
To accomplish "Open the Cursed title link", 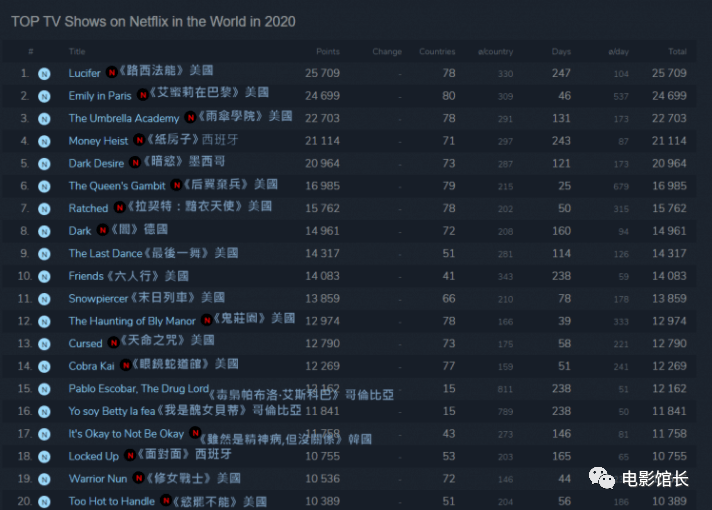I will tap(85, 343).
